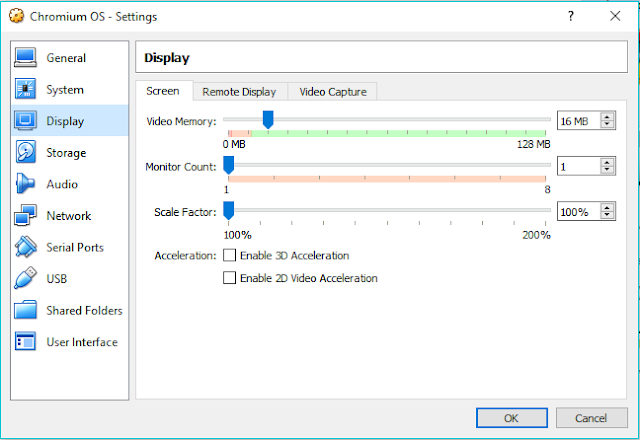Increase Video Memory with up arrow
The height and width of the screenshot is (440, 640).
pyautogui.click(x=607, y=117)
